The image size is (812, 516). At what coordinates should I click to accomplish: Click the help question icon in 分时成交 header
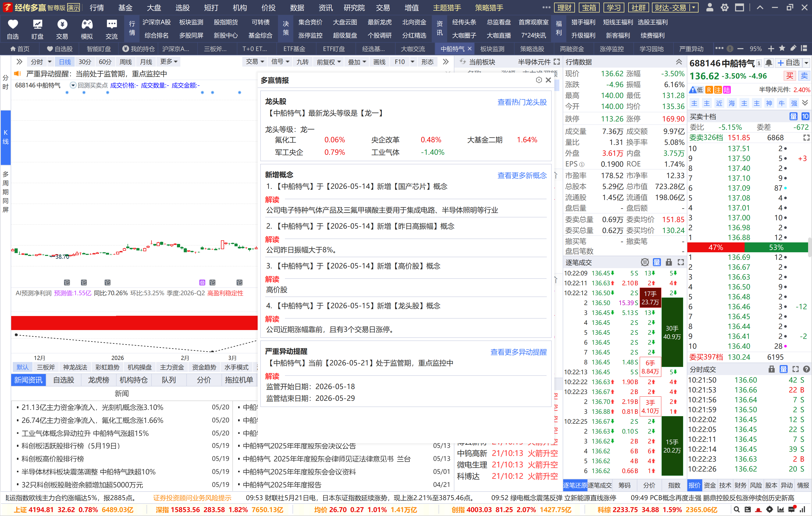[x=806, y=369]
